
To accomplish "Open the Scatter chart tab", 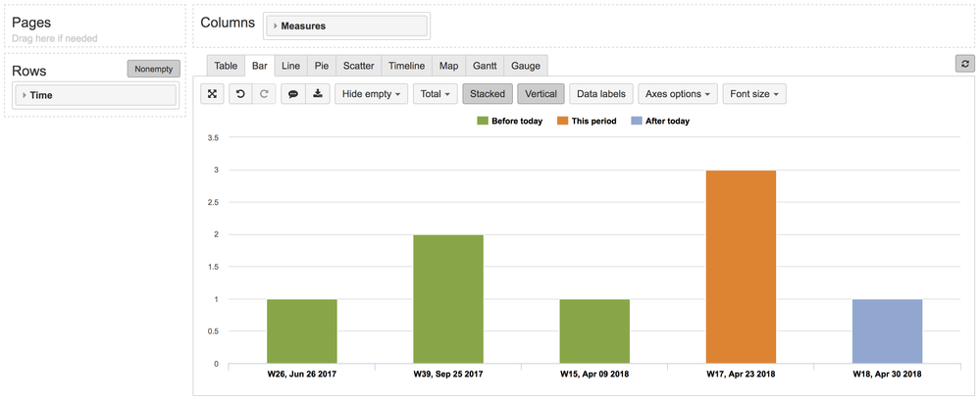I will click(359, 66).
